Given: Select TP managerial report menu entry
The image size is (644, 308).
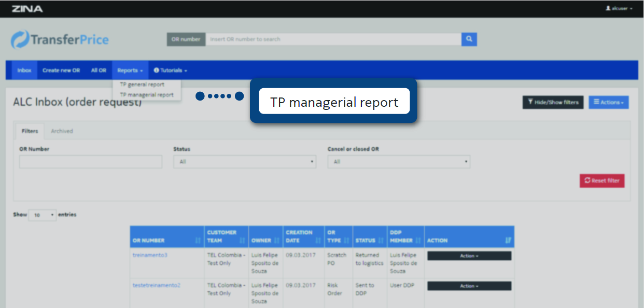Looking at the screenshot, I should 147,95.
